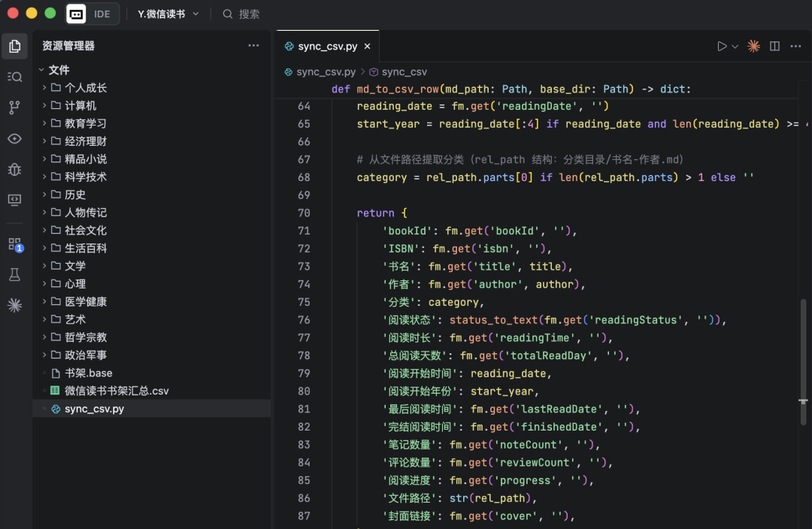Click the split editor layout icon
812x529 pixels.
[x=774, y=47]
